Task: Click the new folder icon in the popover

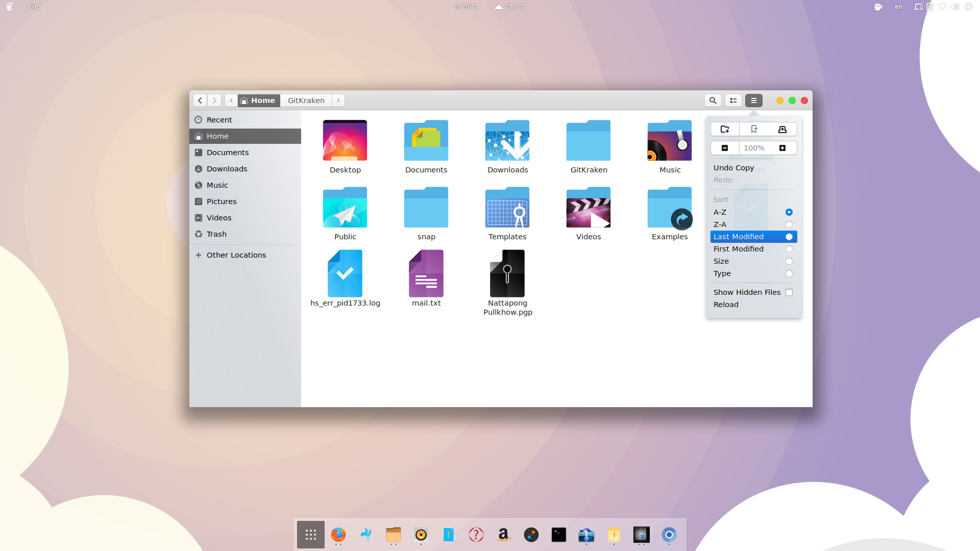Action: click(725, 130)
